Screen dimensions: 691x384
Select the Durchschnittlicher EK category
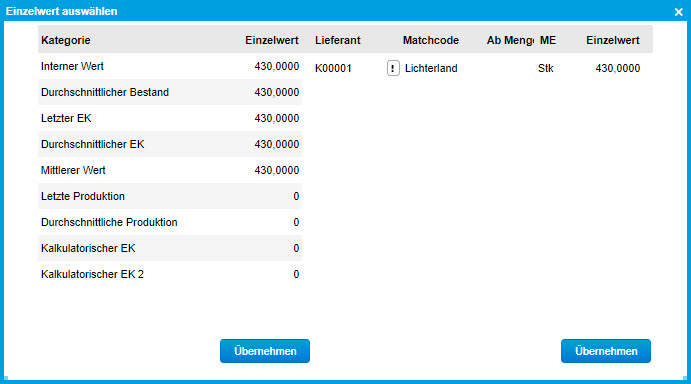coord(170,144)
